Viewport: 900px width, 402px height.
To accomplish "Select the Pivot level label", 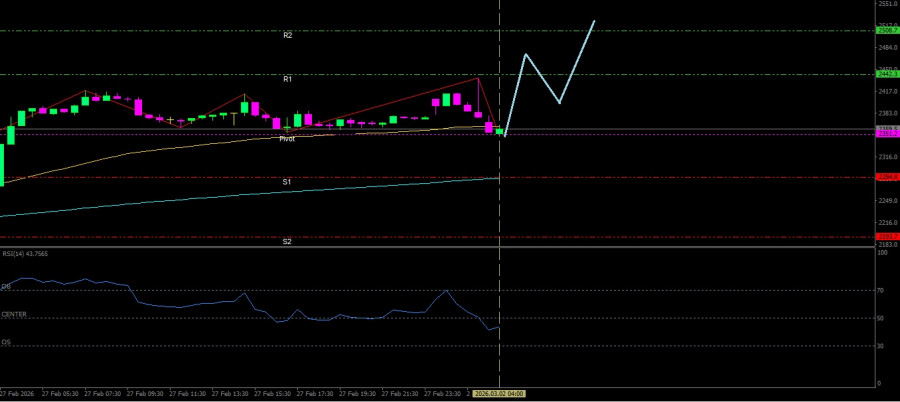I will tap(287, 139).
